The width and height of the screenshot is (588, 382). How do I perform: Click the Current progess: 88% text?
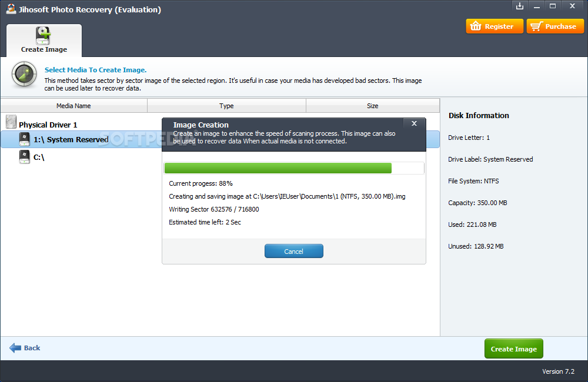click(201, 183)
